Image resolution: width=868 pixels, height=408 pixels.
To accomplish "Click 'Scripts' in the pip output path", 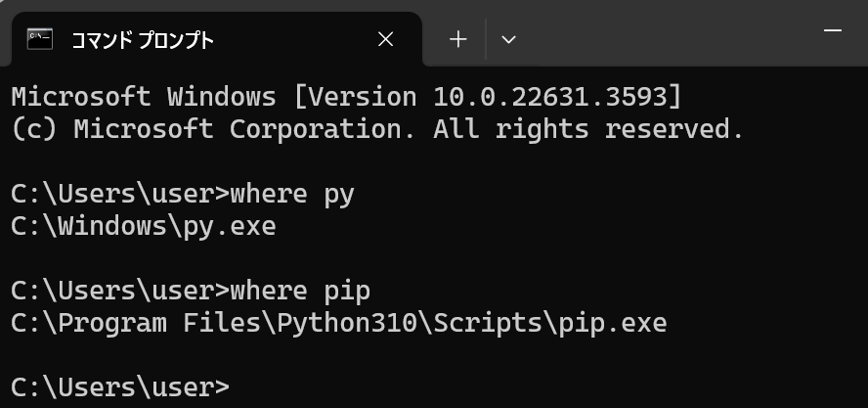I will tap(487, 323).
